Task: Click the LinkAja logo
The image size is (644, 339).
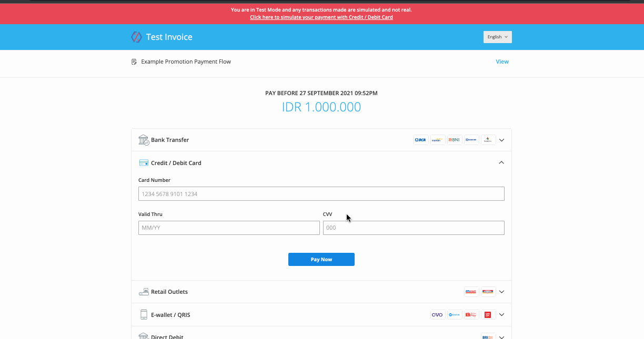Action: pyautogui.click(x=488, y=315)
